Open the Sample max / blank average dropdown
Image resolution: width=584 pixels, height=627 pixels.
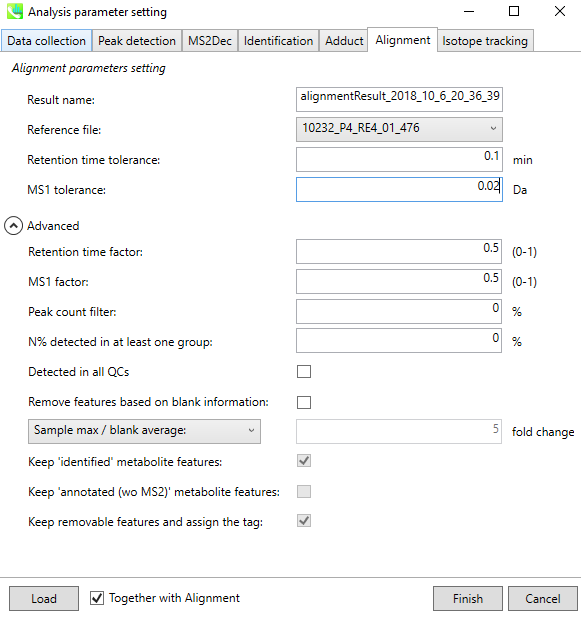pos(144,431)
